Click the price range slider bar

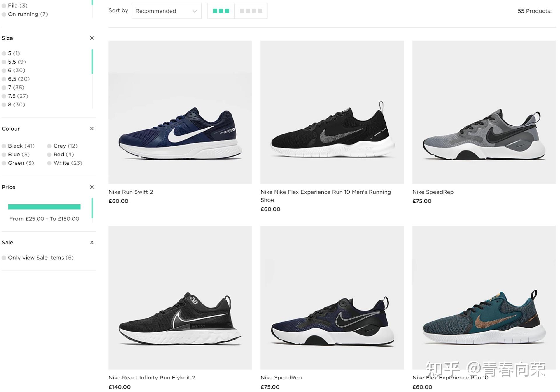(x=44, y=207)
